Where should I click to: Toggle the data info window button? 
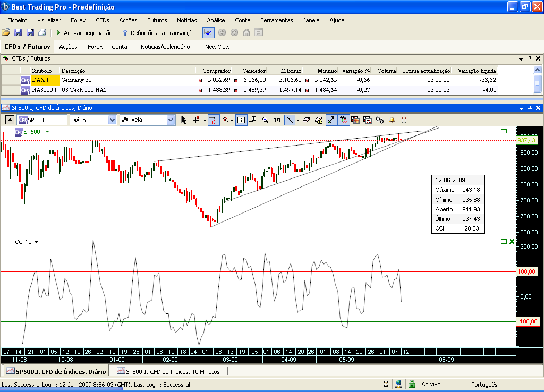click(x=241, y=120)
